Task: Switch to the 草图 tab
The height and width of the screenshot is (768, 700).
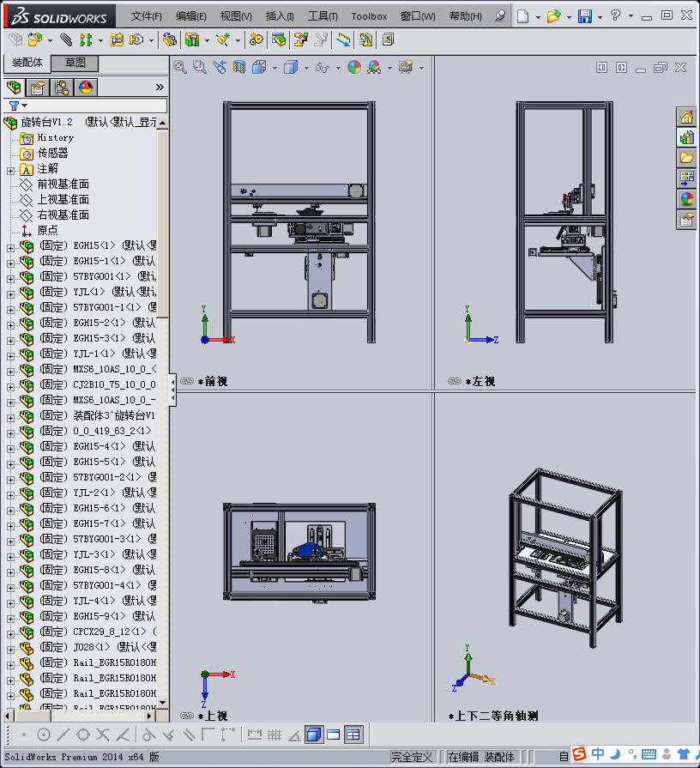Action: 75,62
